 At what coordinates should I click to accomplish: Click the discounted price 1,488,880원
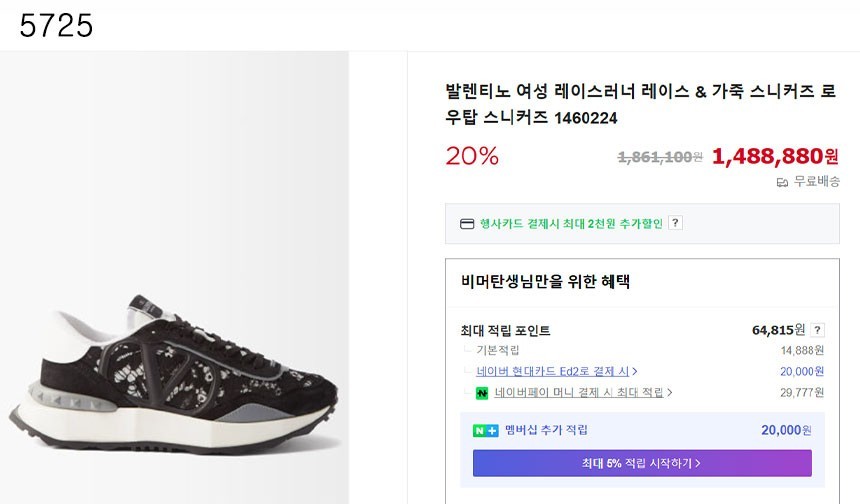click(775, 156)
